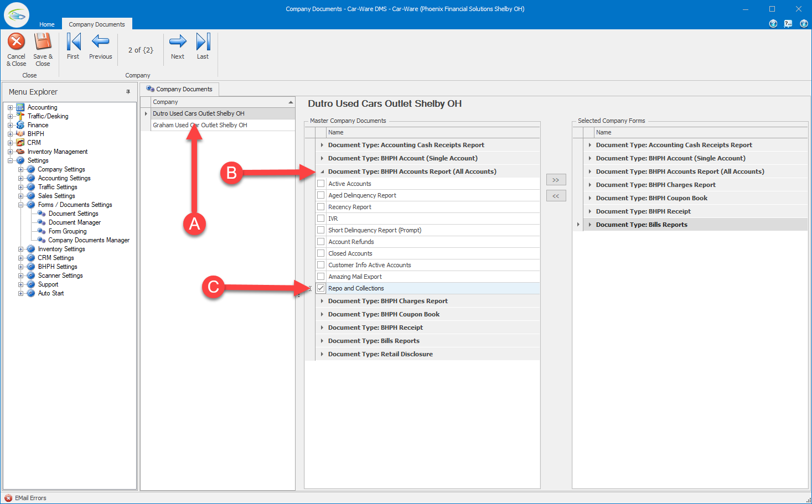812x504 pixels.
Task: Uncheck the Repo and Collections checkbox
Action: coord(320,288)
